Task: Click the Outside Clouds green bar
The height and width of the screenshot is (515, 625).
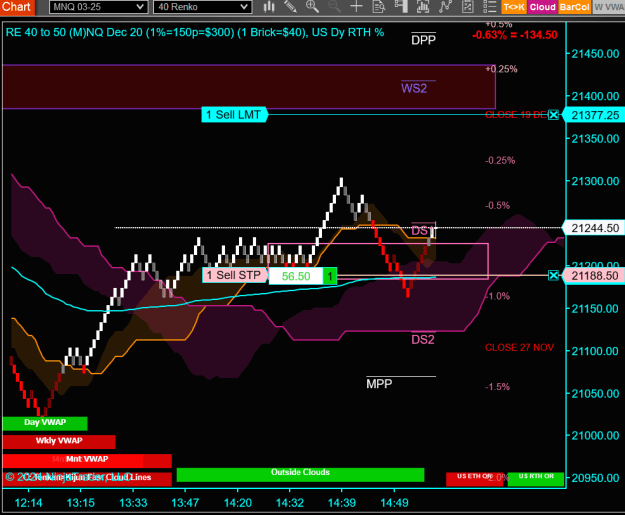Action: point(300,474)
